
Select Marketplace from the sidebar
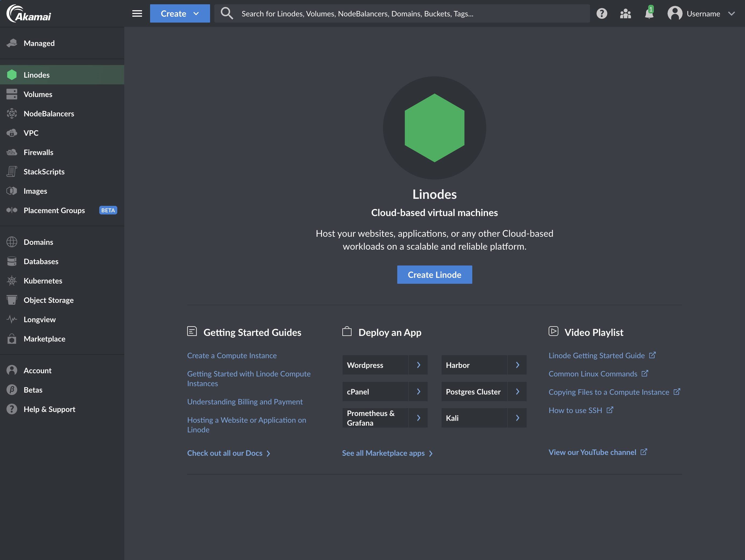45,339
